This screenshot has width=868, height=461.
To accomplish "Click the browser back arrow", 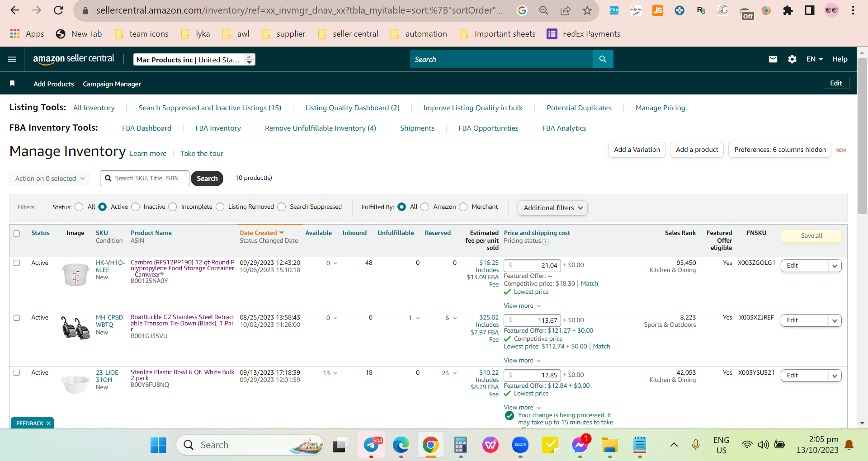I will (15, 10).
